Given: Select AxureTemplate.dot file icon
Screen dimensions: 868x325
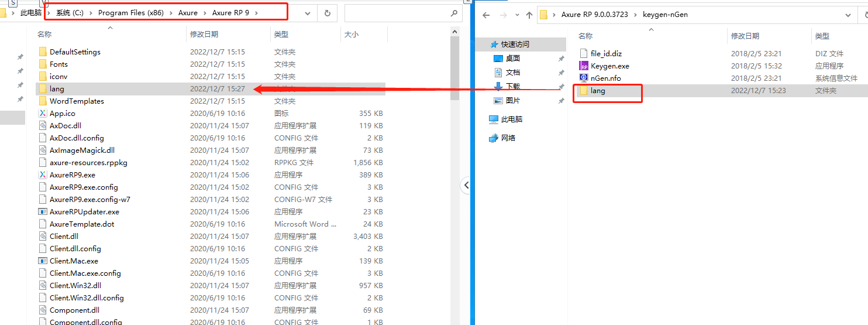Looking at the screenshot, I should pos(43,224).
